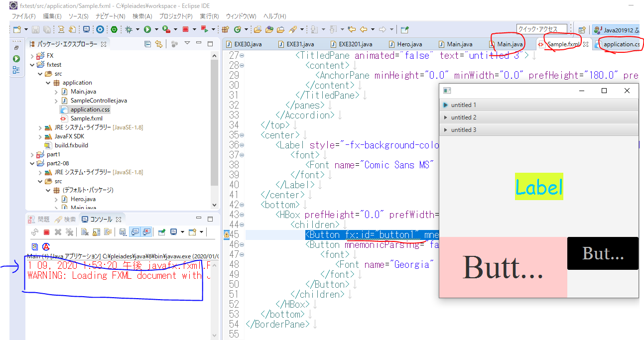Open Display Selected Console dropdown arrow

click(182, 232)
